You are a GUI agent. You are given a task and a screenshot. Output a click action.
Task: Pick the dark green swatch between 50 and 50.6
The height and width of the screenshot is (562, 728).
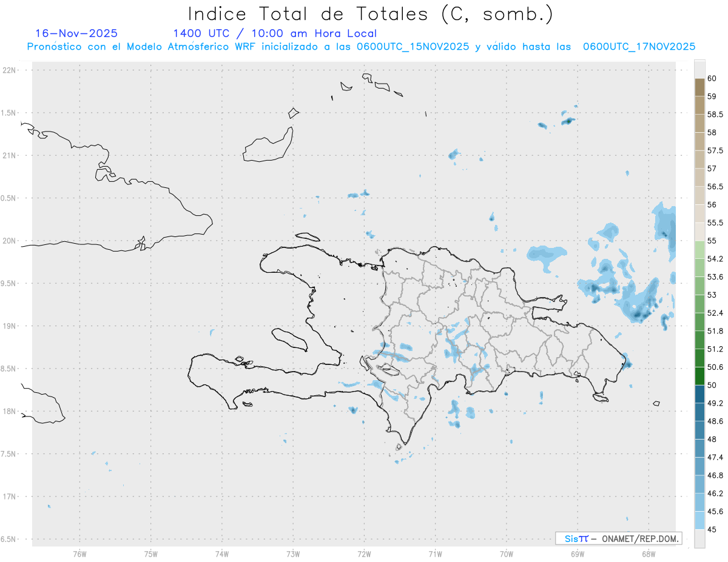click(x=699, y=376)
